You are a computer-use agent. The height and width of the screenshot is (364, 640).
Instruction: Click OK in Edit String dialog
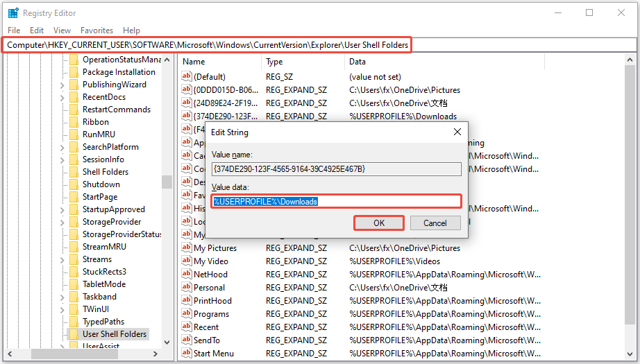pos(379,223)
